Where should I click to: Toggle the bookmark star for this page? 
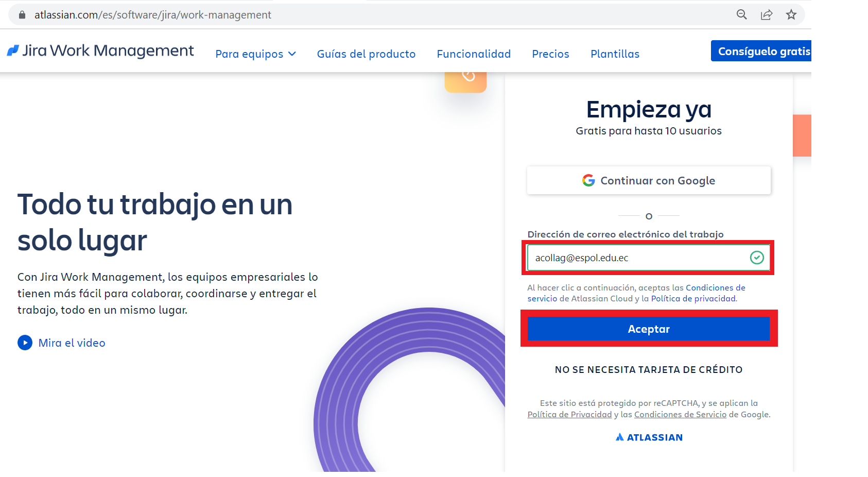791,14
